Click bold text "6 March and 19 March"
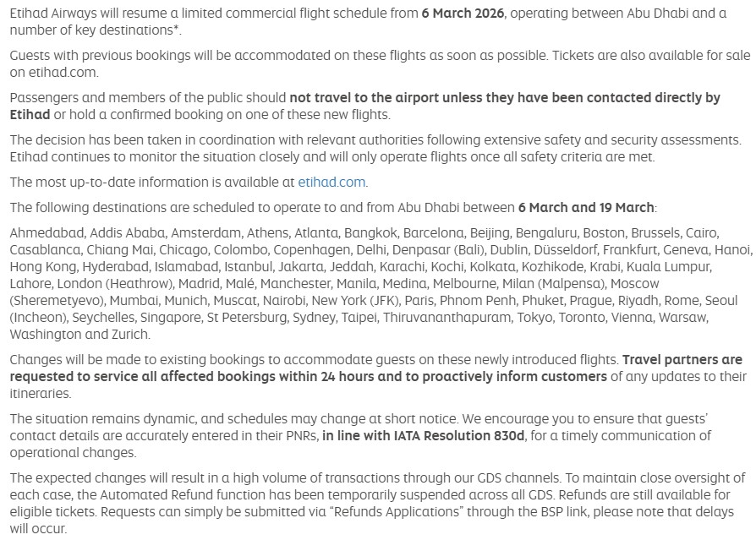The height and width of the screenshot is (540, 756). 586,207
